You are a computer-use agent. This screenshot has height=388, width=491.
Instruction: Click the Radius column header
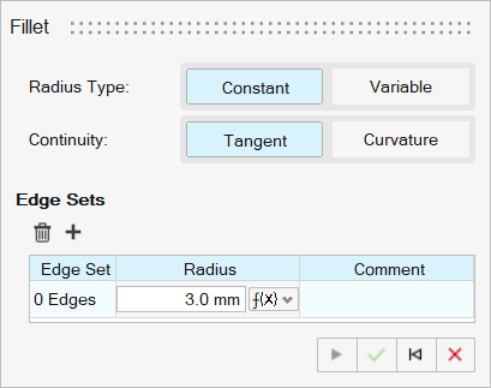(x=208, y=269)
